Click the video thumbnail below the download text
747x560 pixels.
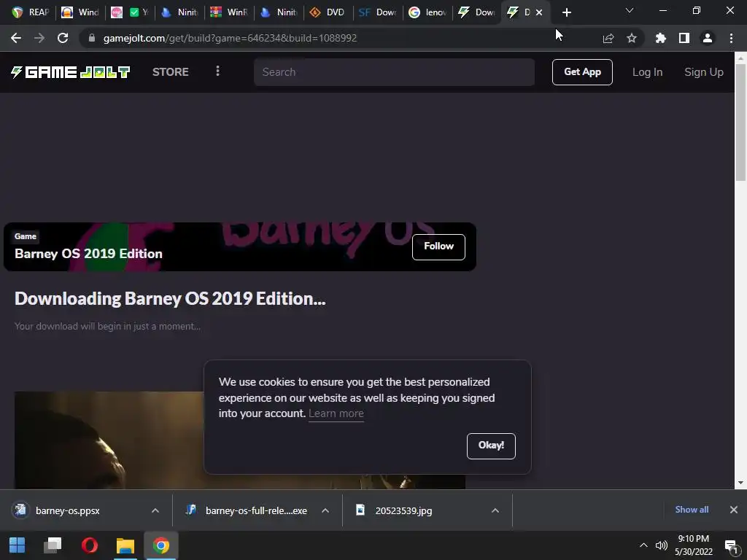tap(239, 440)
